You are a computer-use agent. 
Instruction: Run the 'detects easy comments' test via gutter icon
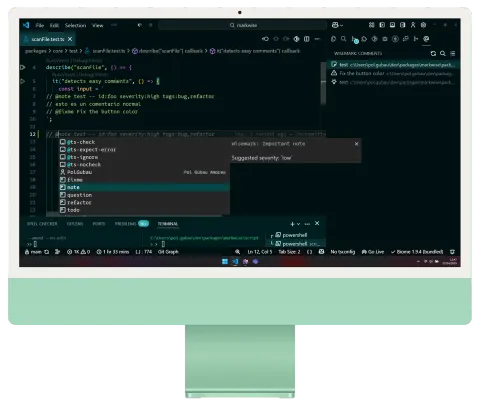pos(23,81)
